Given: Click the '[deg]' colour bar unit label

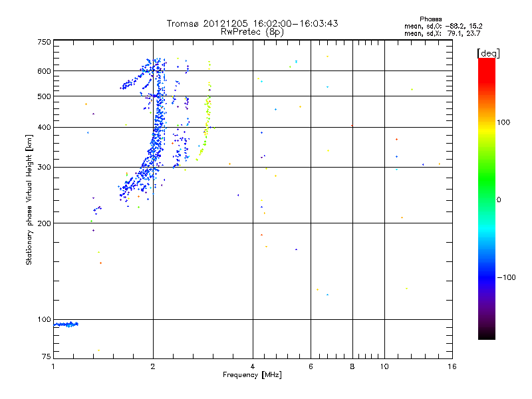Looking at the screenshot, I should [488, 53].
